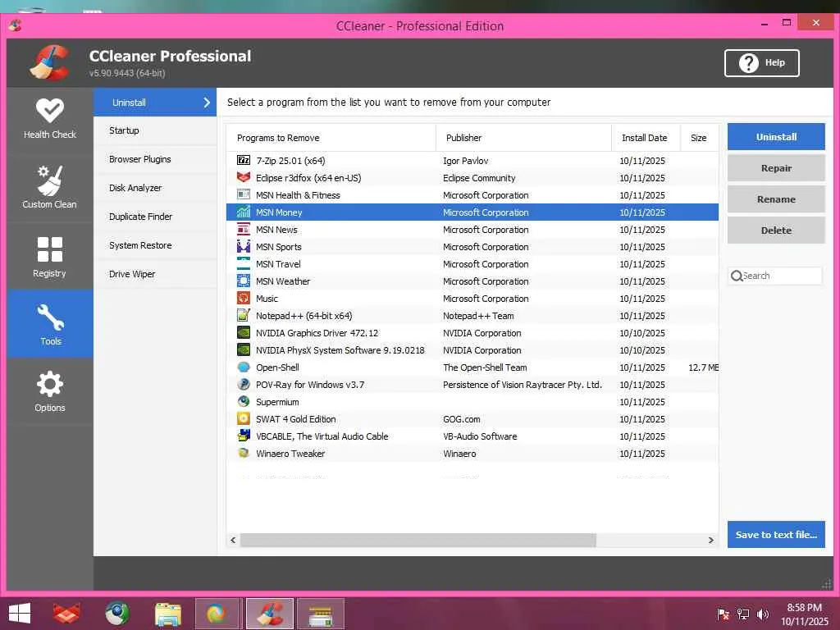840x630 pixels.
Task: Open the System Restore tab
Action: [x=155, y=245]
